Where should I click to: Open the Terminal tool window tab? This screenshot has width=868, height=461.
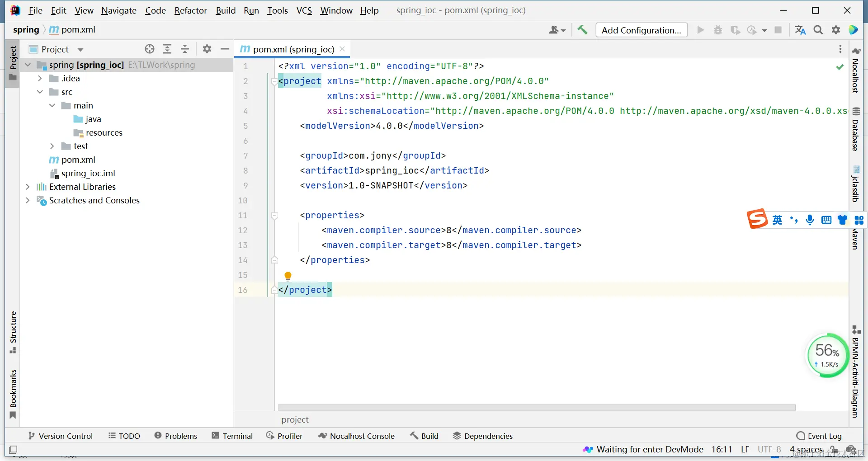[232, 436]
